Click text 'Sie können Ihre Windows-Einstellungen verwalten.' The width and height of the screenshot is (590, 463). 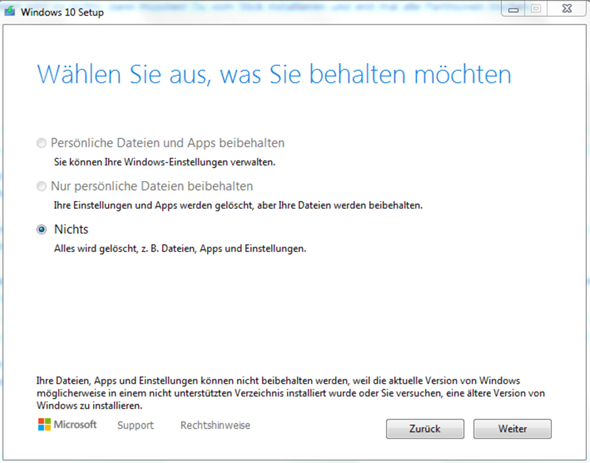[x=165, y=162]
